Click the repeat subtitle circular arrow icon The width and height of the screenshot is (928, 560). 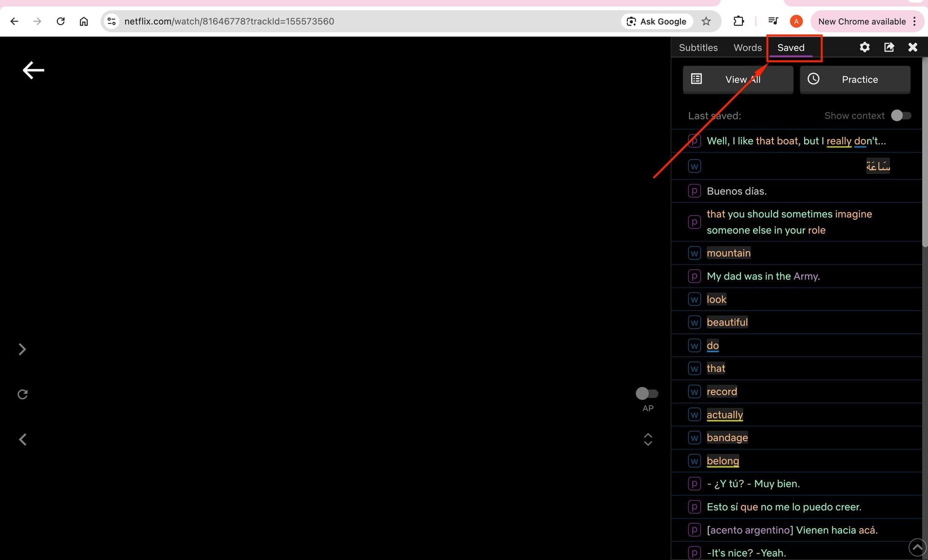[23, 394]
